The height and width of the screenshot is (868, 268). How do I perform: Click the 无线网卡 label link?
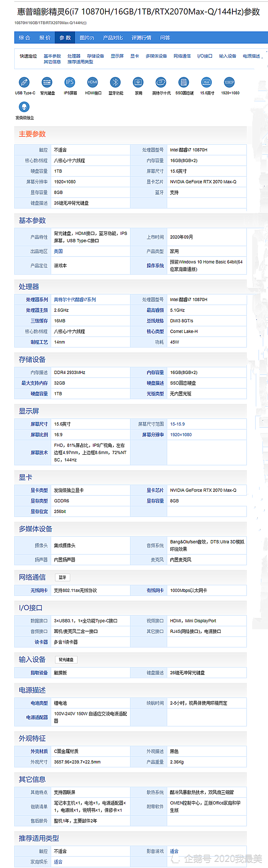tap(39, 590)
